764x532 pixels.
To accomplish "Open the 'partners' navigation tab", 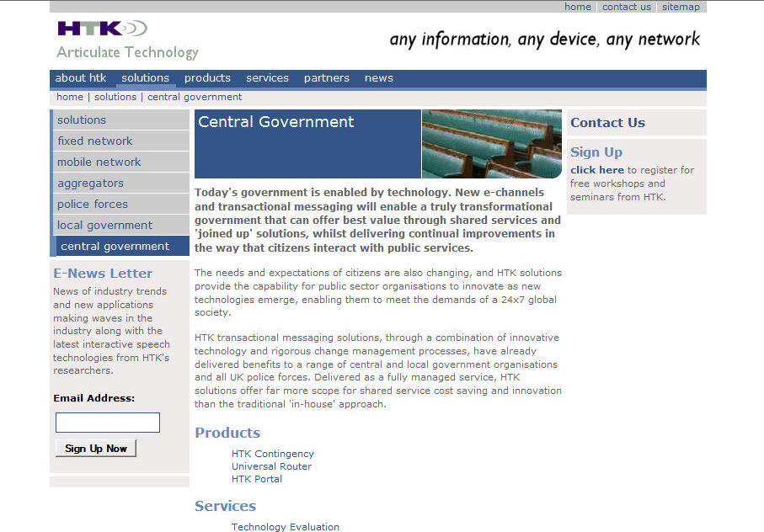I will [326, 78].
